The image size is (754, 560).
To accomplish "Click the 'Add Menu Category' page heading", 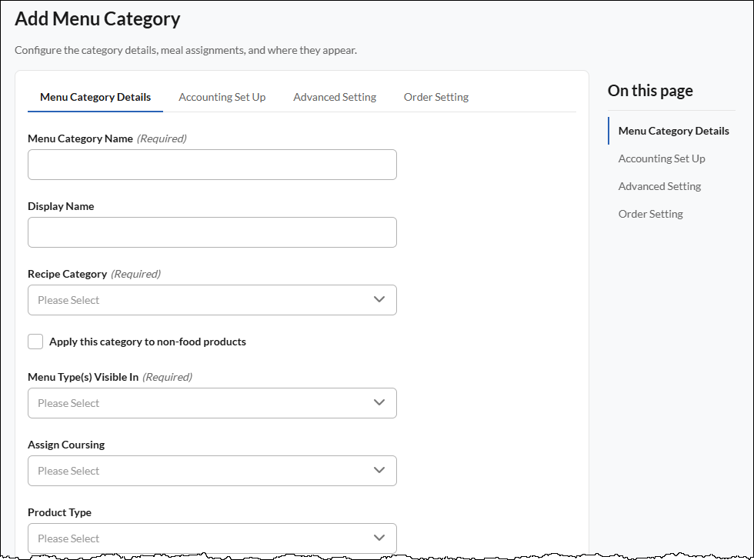I will click(x=98, y=19).
